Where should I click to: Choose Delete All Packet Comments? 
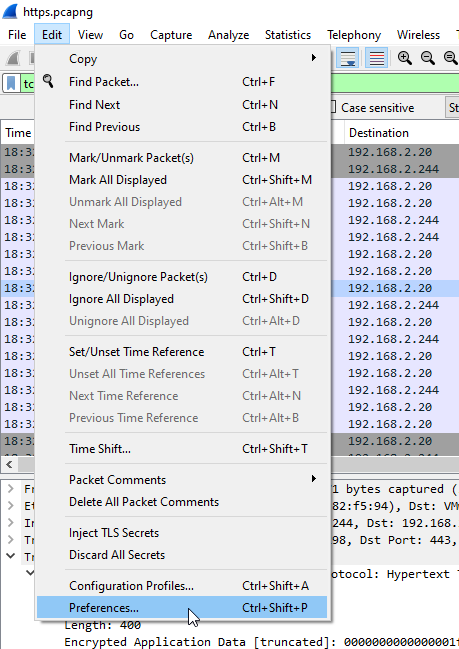182,502
